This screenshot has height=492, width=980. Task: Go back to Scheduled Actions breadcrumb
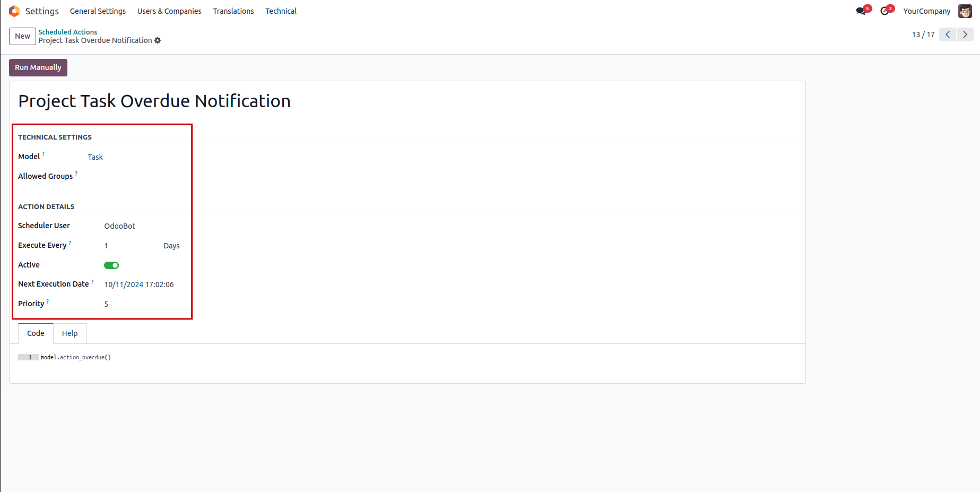coord(67,32)
